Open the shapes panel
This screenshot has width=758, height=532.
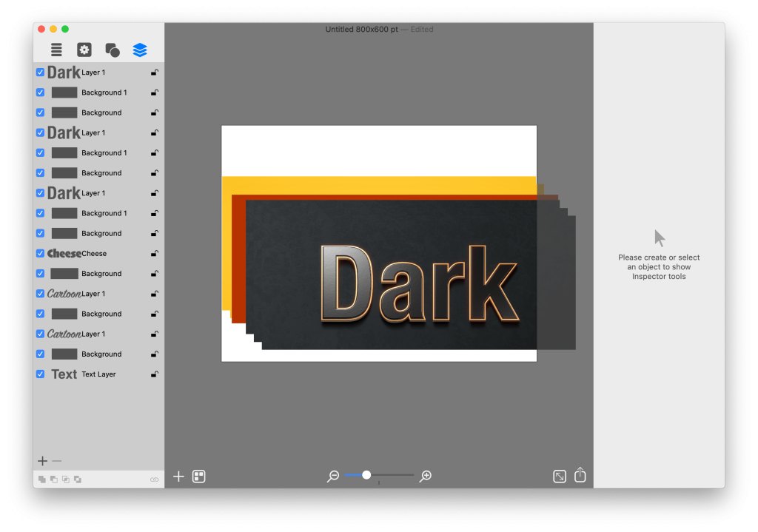112,50
